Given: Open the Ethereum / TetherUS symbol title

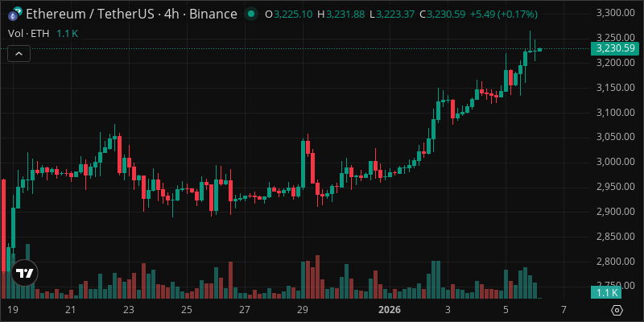Looking at the screenshot, I should [131, 14].
